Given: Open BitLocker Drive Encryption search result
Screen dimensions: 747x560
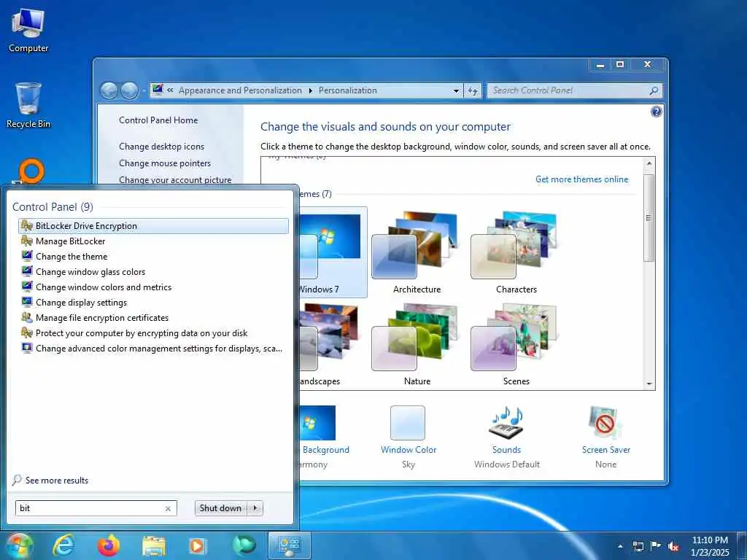Looking at the screenshot, I should click(x=153, y=226).
